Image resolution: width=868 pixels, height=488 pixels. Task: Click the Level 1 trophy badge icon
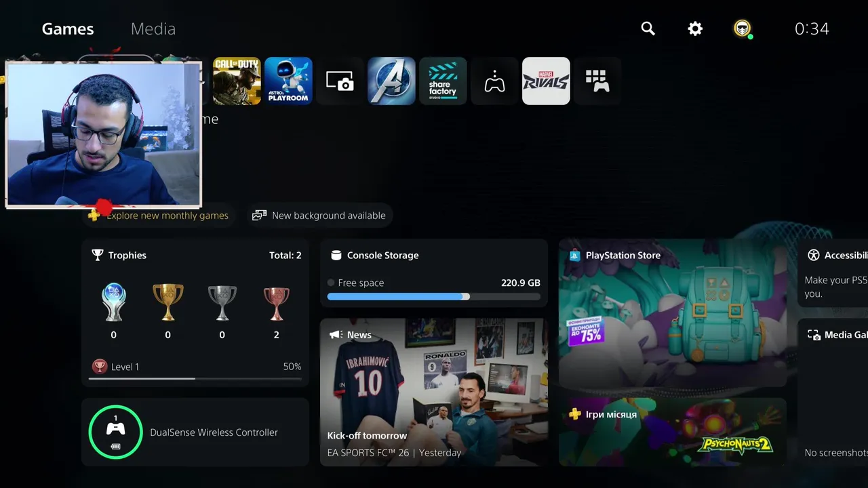100,366
